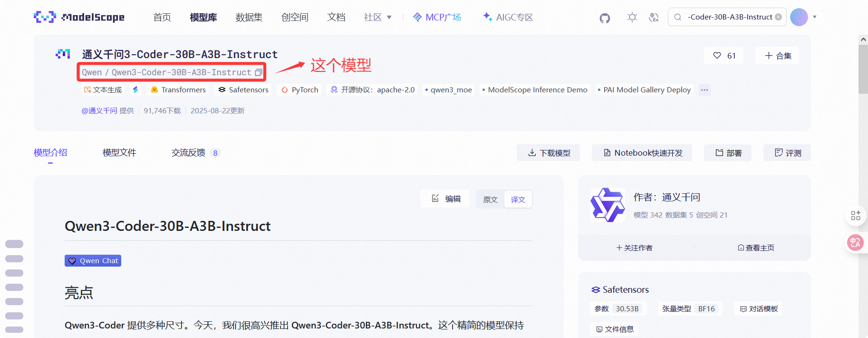Viewport: 868px width, 338px height.
Task: Click the page vertical scrollbar thumb
Action: 863,70
